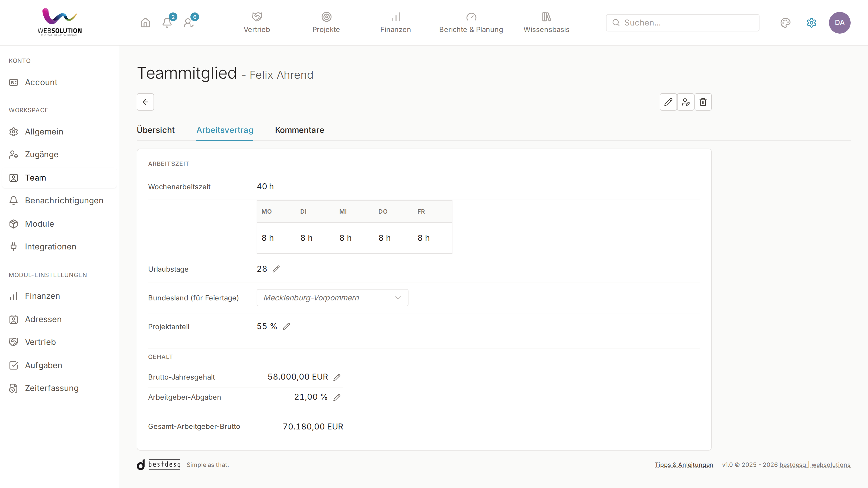
Task: Select Team in sidebar
Action: point(59,178)
